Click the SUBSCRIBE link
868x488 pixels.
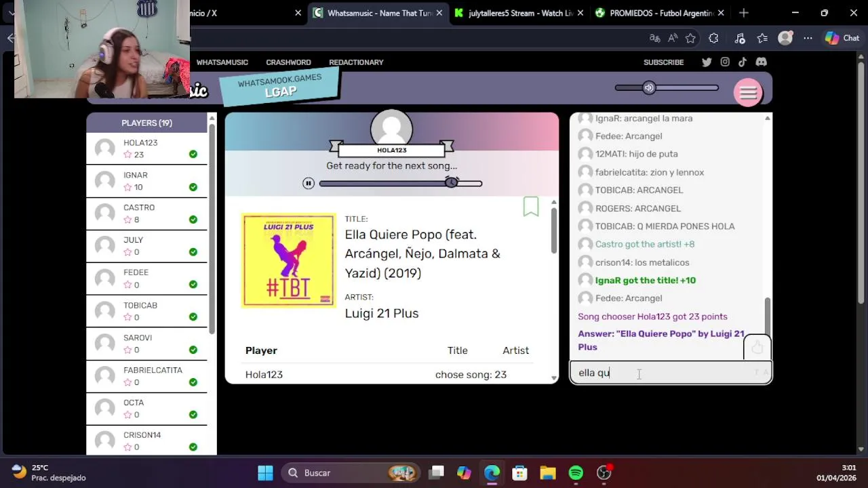[x=663, y=62]
